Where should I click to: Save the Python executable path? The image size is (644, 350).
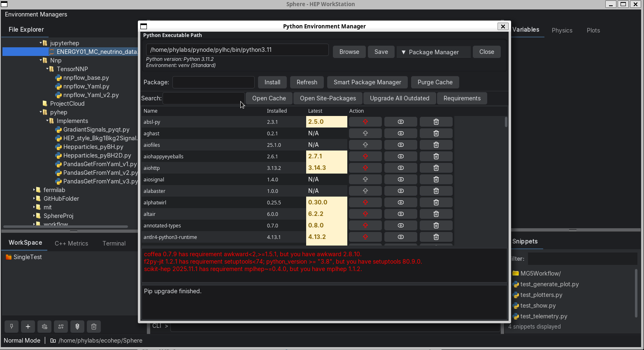pos(381,52)
